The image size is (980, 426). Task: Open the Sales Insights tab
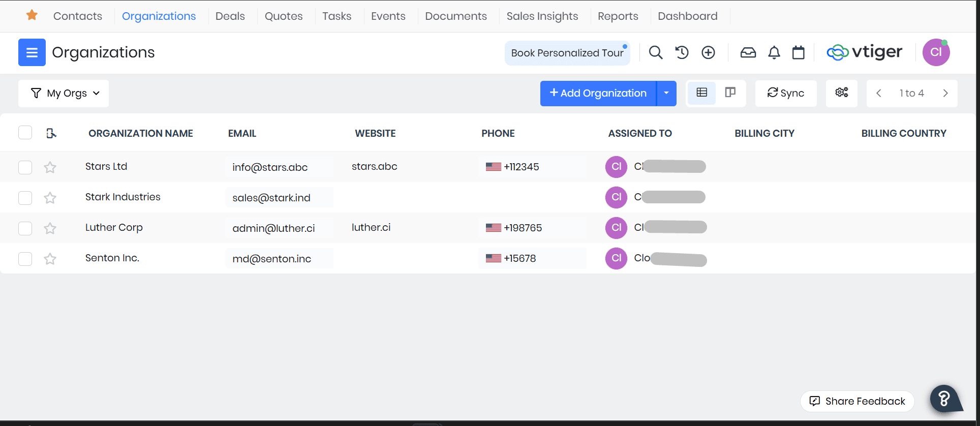(x=542, y=16)
